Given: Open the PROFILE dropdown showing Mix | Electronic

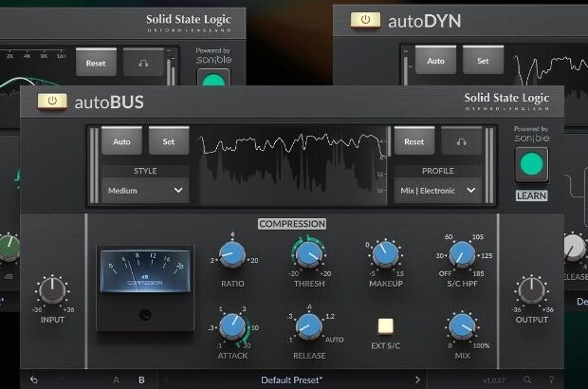Looking at the screenshot, I should click(437, 191).
